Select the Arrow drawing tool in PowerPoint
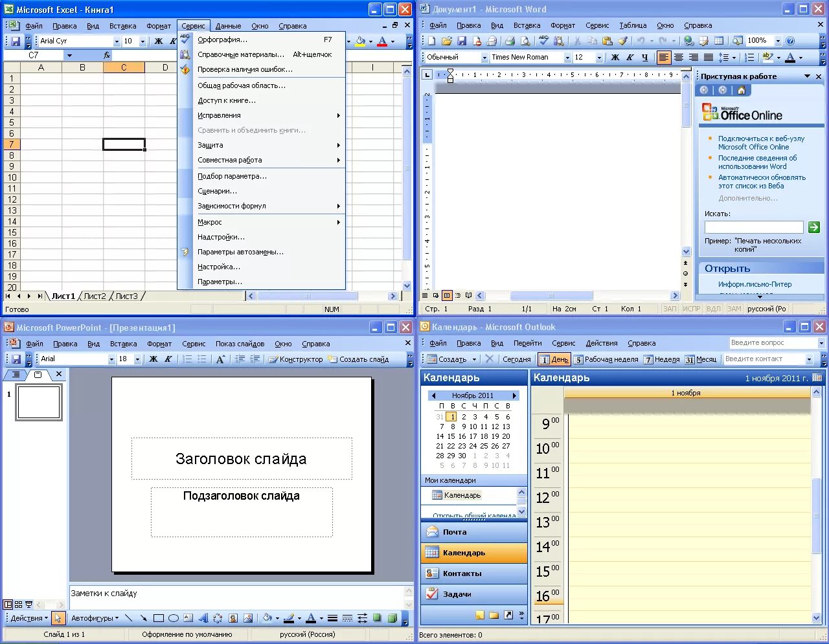This screenshot has height=644, width=829. point(144,618)
